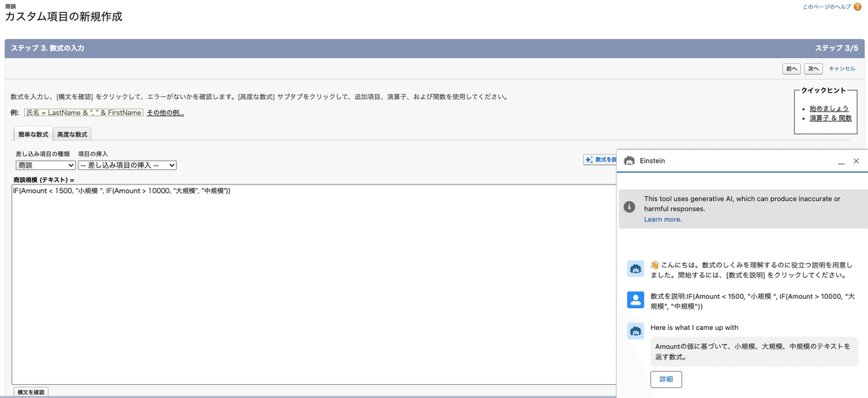This screenshot has height=398, width=868.
Task: Click the user avatar beside formula message
Action: (635, 299)
